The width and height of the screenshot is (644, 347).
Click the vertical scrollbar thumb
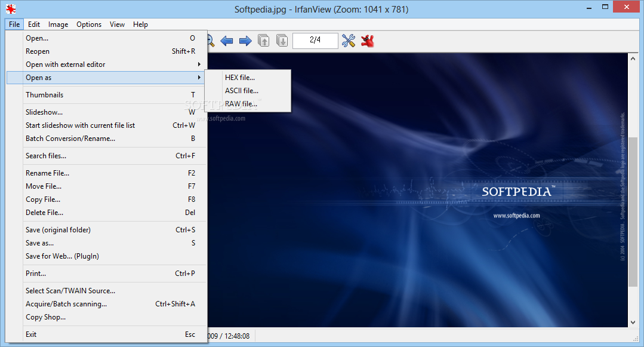coord(633,212)
